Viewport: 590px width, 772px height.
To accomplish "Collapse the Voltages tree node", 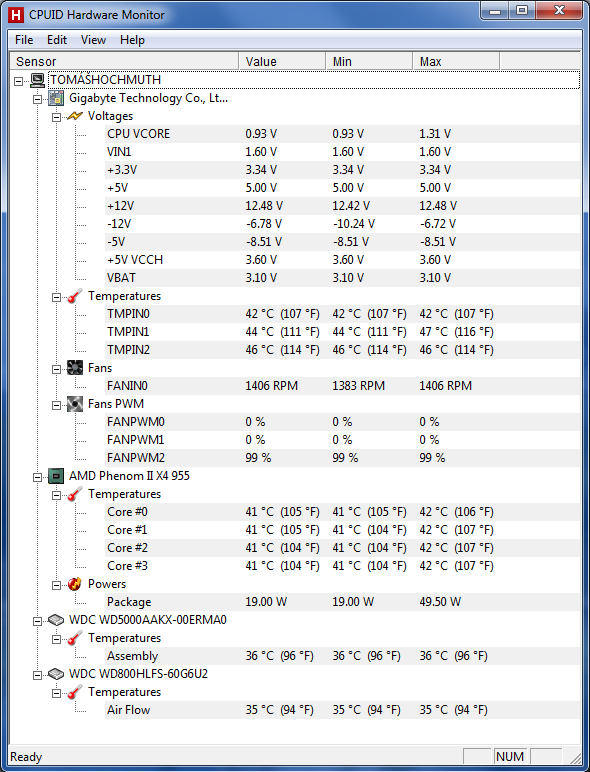I will [x=57, y=117].
